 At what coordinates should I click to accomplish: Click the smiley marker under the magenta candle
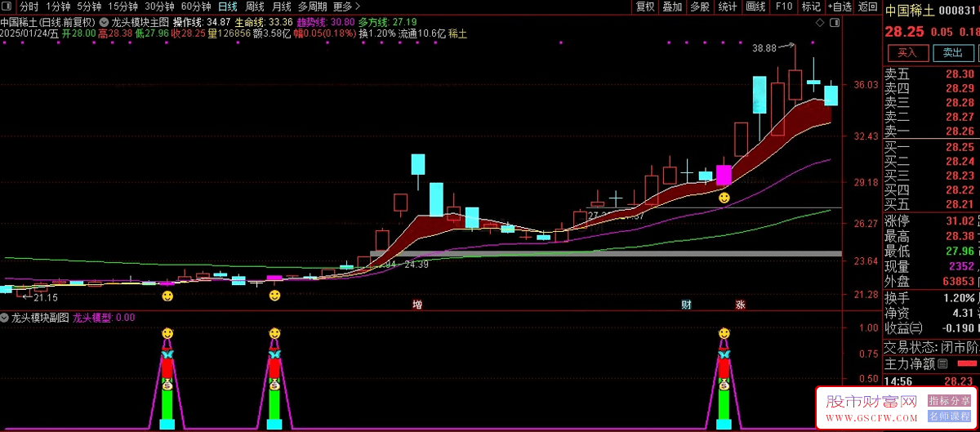coord(724,198)
